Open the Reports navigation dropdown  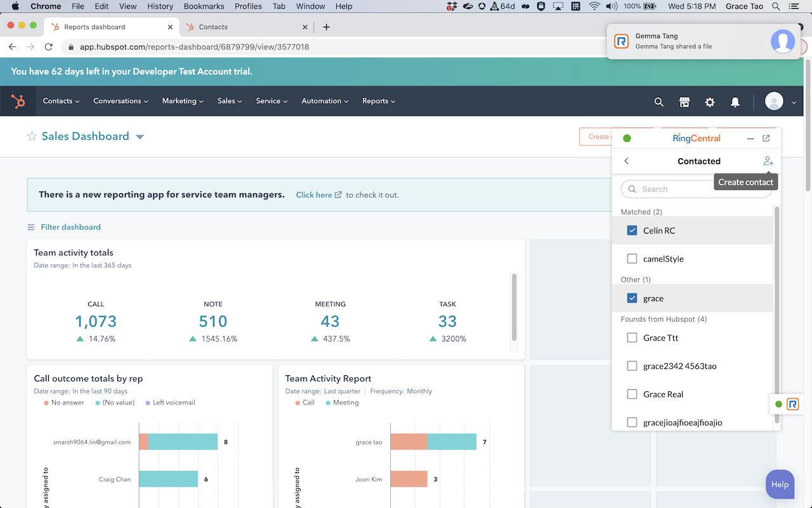(378, 100)
